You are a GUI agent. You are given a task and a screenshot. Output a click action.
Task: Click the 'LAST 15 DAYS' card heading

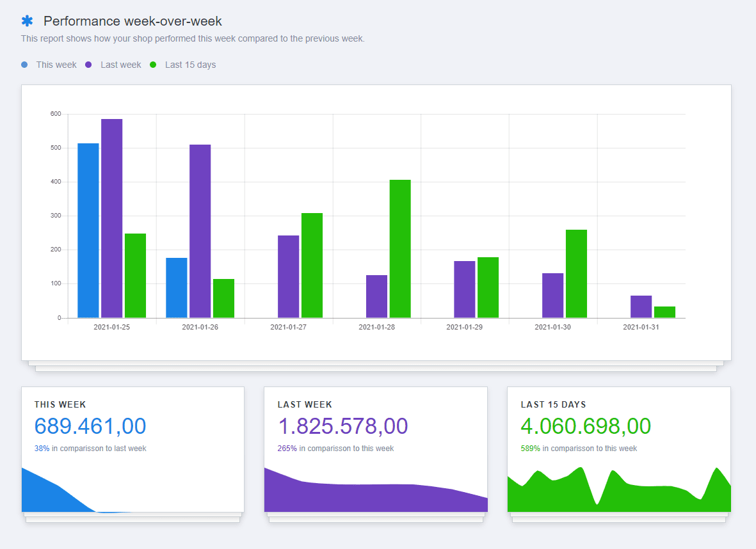(554, 404)
